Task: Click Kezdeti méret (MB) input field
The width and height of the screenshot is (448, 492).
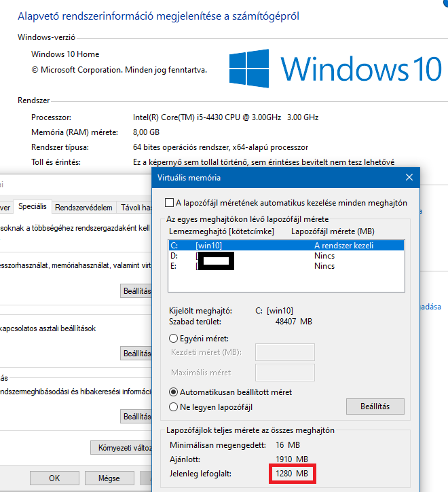Action: coord(285,352)
